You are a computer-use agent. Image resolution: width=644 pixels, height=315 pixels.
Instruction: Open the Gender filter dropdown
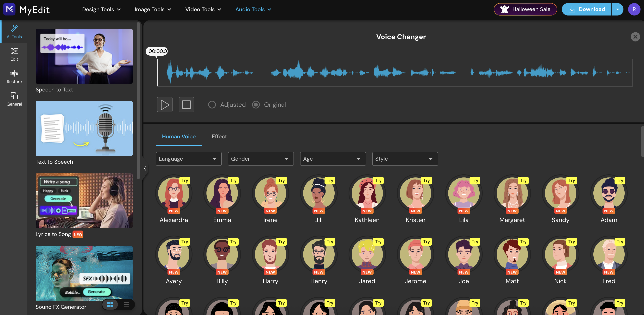coord(261,159)
